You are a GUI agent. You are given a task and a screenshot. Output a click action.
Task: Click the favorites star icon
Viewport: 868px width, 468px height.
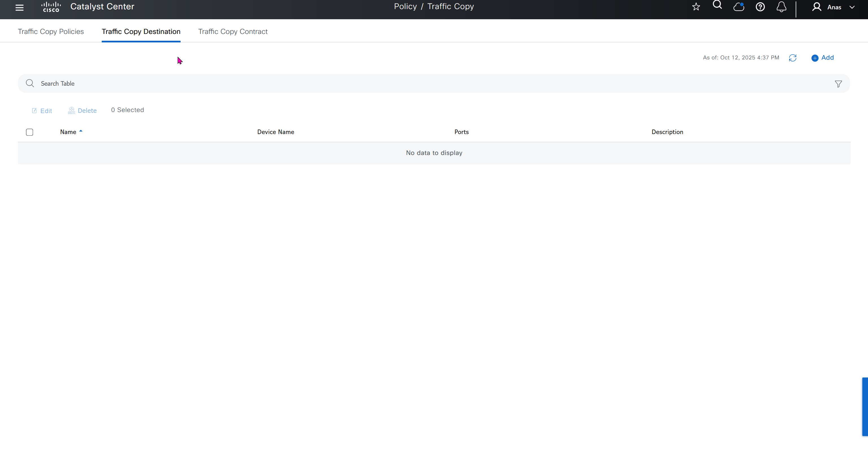pos(696,7)
